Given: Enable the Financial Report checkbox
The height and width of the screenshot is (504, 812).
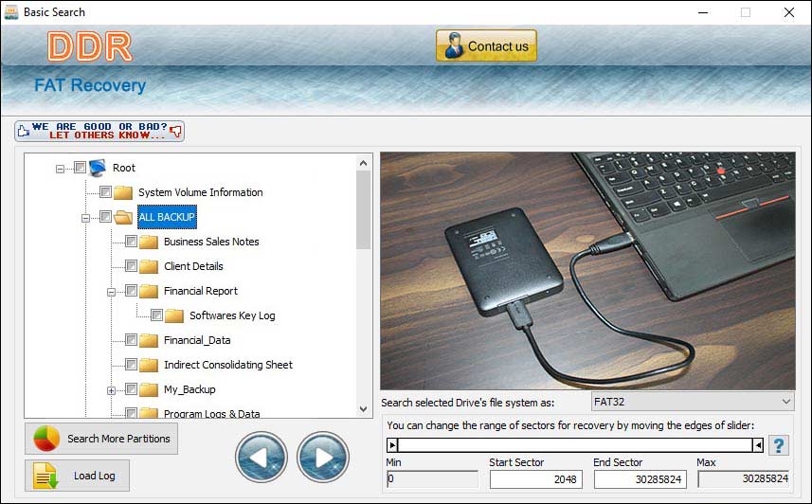Looking at the screenshot, I should [131, 291].
